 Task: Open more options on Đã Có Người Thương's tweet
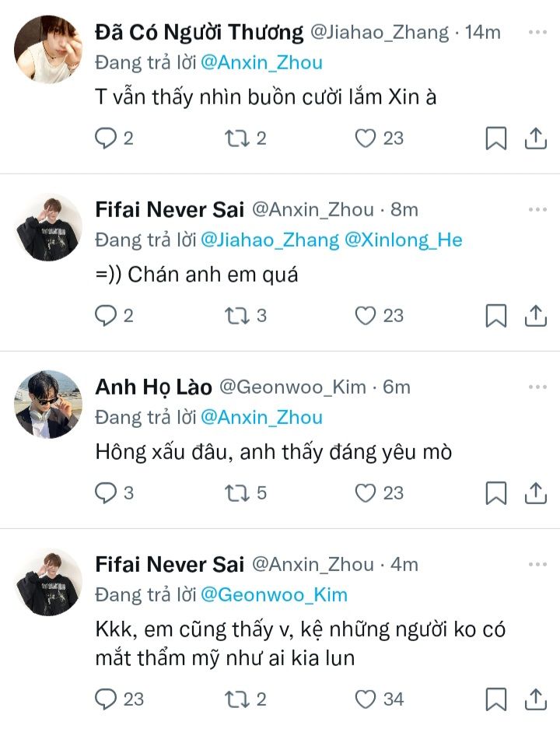tap(537, 33)
